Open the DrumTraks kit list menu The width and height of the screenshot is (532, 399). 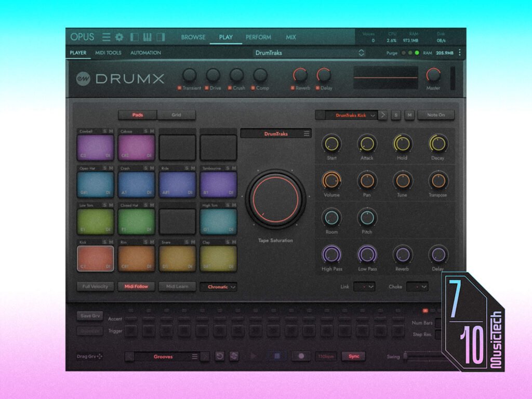tap(307, 134)
